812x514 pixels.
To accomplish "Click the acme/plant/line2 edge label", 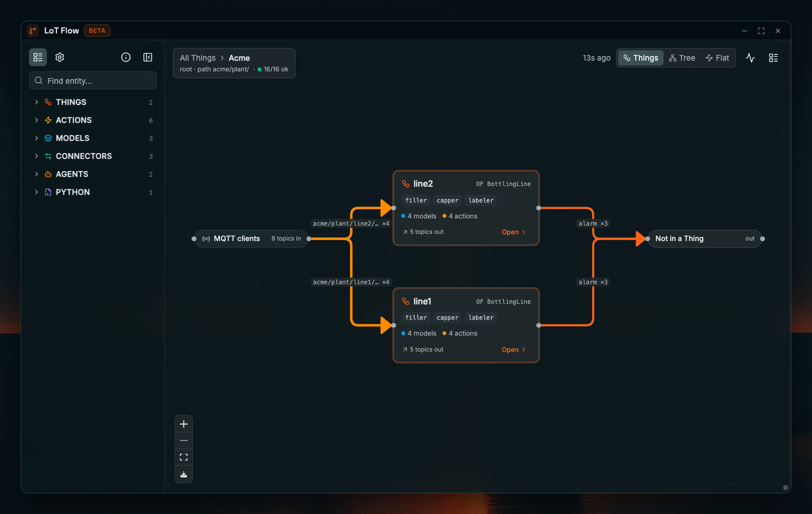I will pyautogui.click(x=351, y=224).
